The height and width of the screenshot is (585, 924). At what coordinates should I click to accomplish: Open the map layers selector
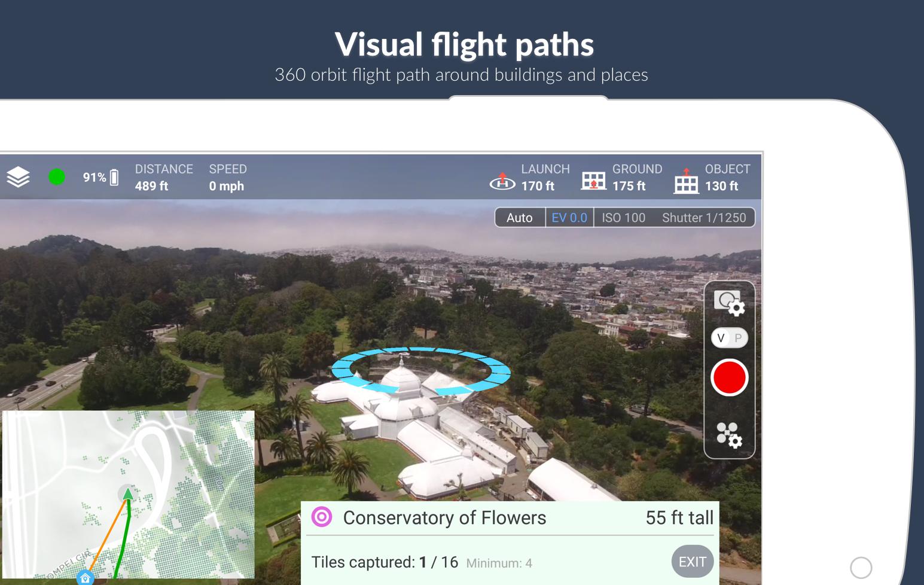18,177
